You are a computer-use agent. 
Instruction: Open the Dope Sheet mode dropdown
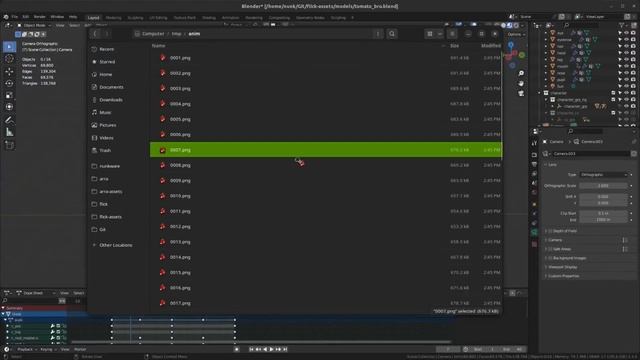click(x=36, y=293)
